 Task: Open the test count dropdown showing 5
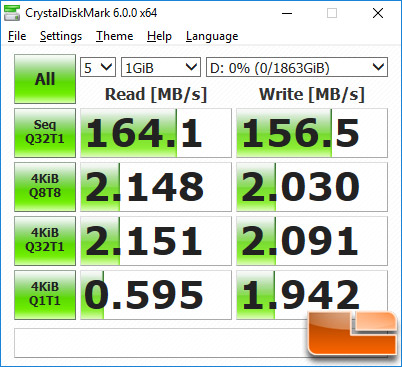[98, 67]
